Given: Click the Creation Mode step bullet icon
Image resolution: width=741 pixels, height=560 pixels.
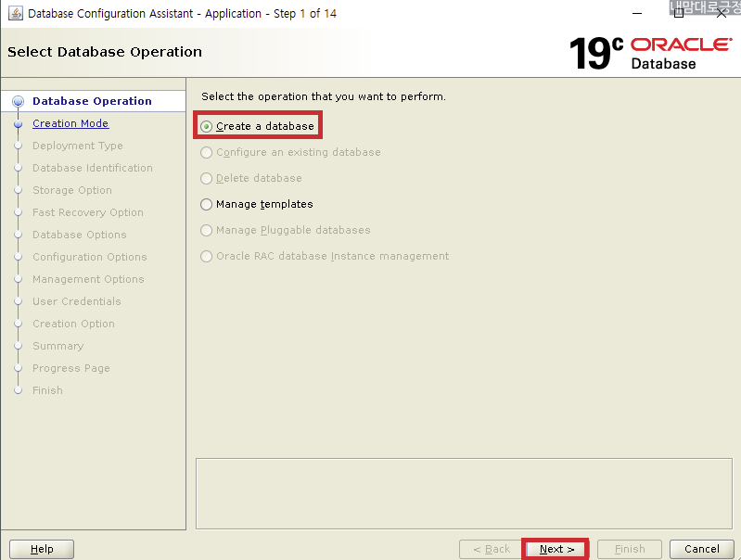Looking at the screenshot, I should 18,124.
